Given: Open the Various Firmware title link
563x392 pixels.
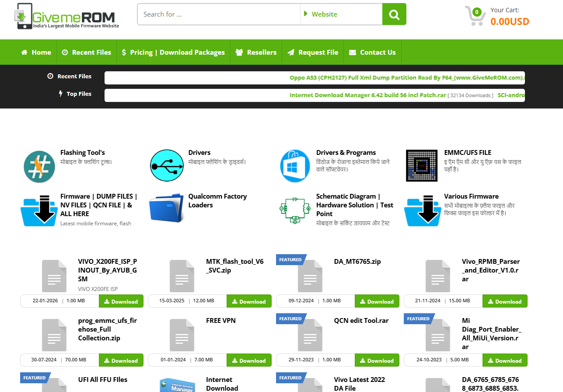Looking at the screenshot, I should pos(471,196).
